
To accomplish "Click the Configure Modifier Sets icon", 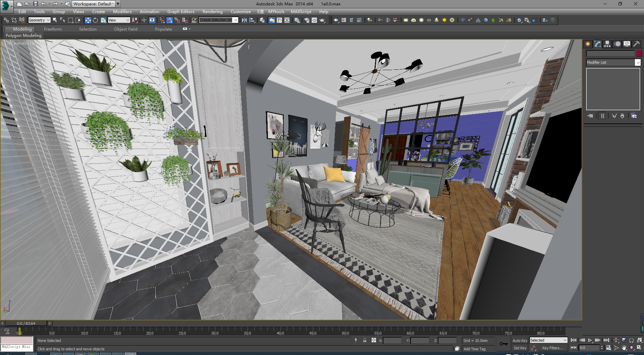I will pos(634,116).
